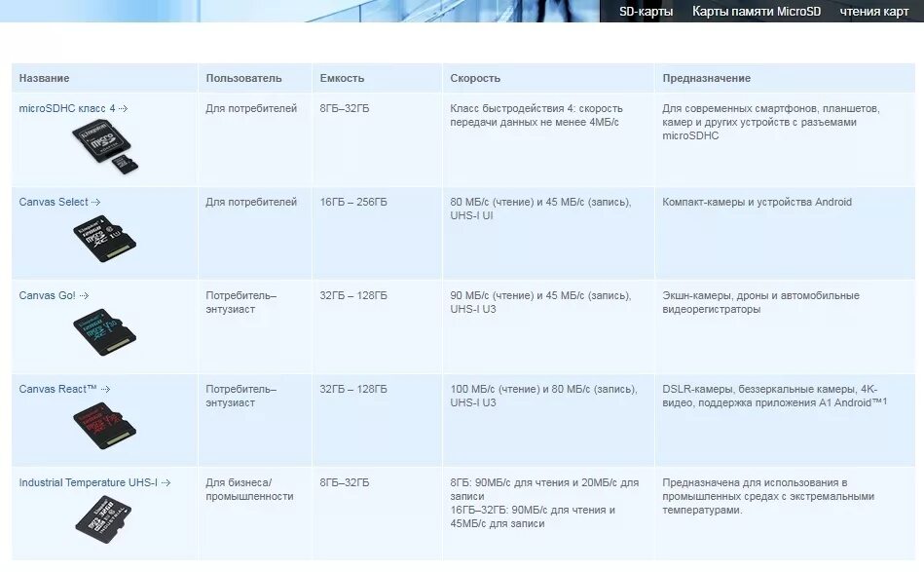
Task: Click arrow icon next to Canvas Select
Action: coord(96,202)
